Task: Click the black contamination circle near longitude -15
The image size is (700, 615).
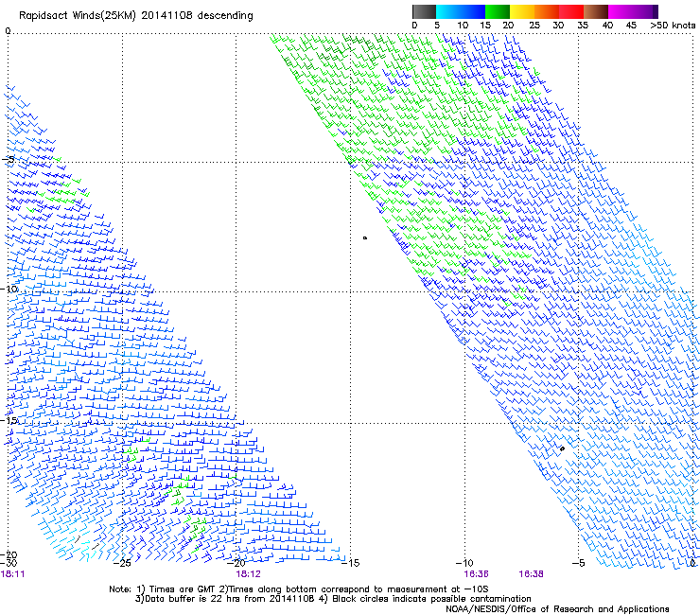Action: pyautogui.click(x=365, y=238)
